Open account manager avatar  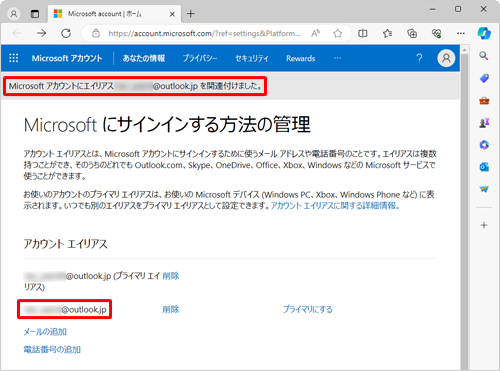pyautogui.click(x=446, y=58)
